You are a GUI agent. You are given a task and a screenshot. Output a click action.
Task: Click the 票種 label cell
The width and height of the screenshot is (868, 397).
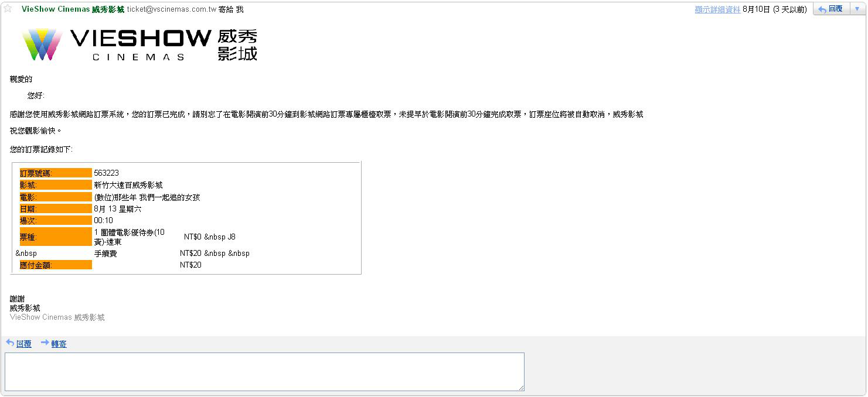pyautogui.click(x=56, y=237)
